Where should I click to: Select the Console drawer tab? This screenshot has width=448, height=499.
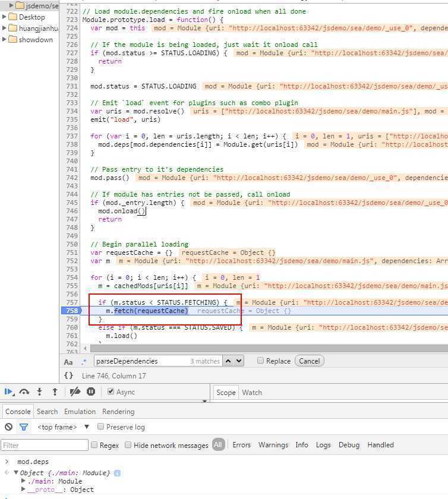[x=18, y=412]
